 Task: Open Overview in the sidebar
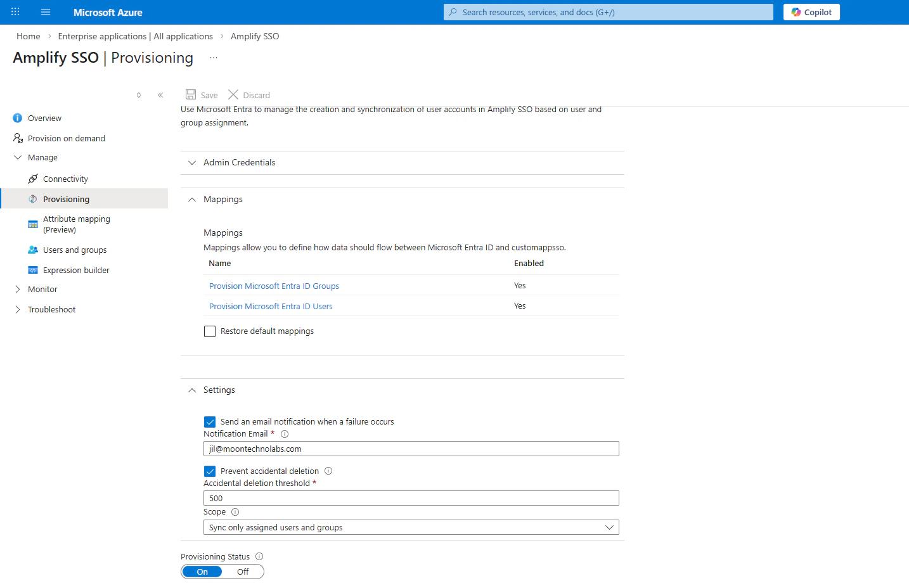click(44, 118)
